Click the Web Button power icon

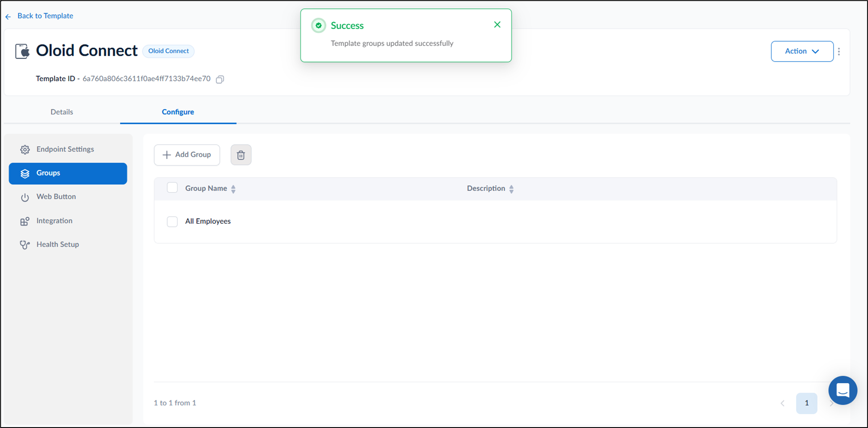pos(25,197)
